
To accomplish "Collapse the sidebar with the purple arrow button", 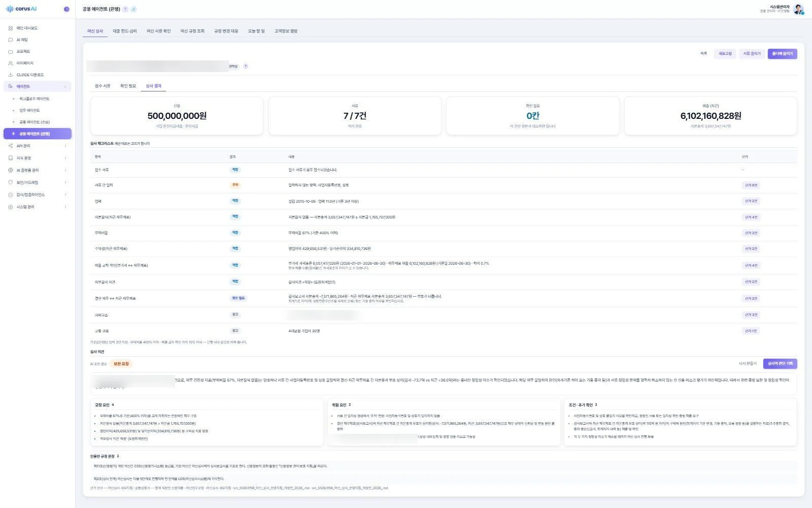I will [66, 9].
